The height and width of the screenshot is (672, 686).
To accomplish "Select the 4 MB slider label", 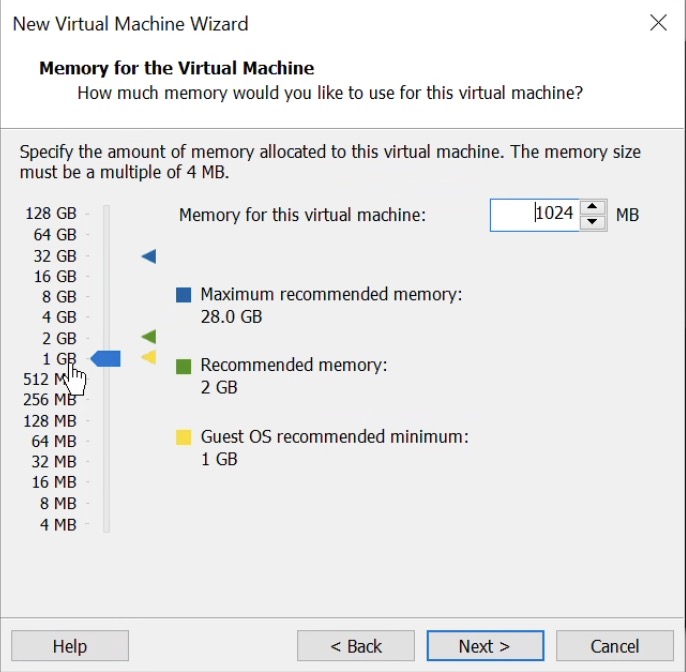I will point(58,525).
